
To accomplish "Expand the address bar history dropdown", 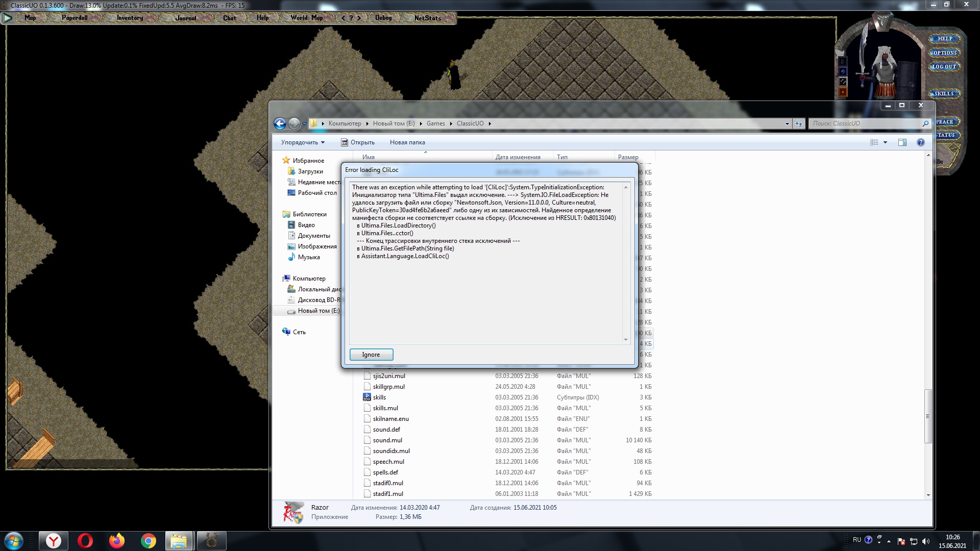I will (787, 123).
